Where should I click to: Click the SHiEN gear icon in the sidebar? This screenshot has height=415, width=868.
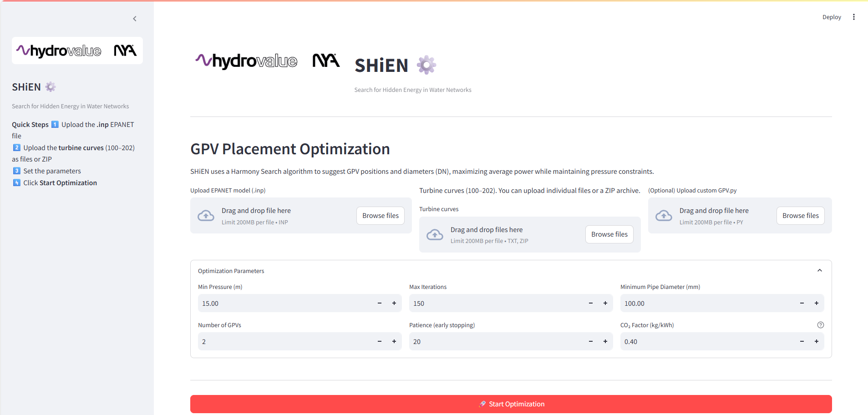point(51,87)
